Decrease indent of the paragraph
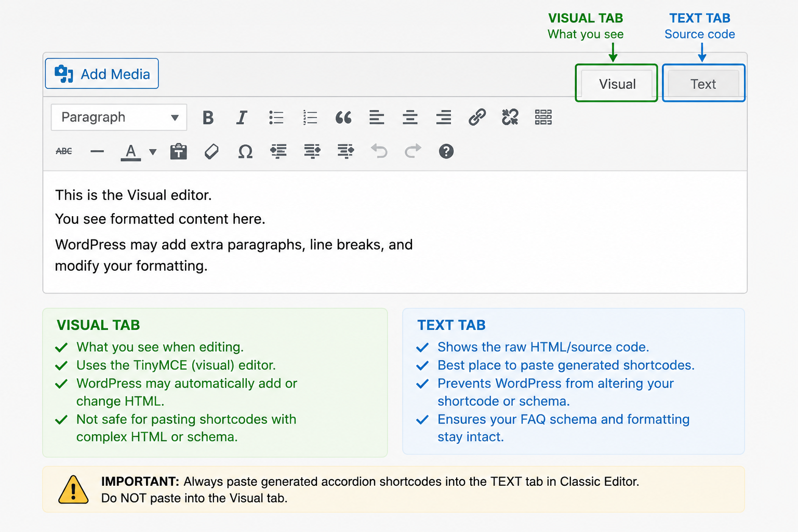 click(278, 151)
